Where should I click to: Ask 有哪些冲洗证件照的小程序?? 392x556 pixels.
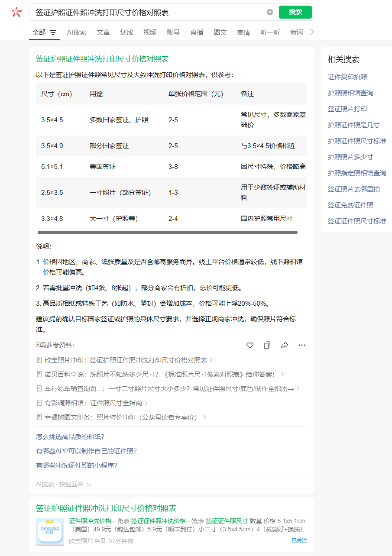(77, 465)
